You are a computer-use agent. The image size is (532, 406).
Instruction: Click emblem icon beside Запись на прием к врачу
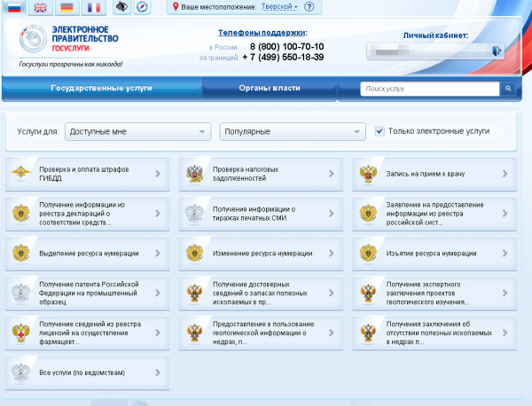click(368, 174)
